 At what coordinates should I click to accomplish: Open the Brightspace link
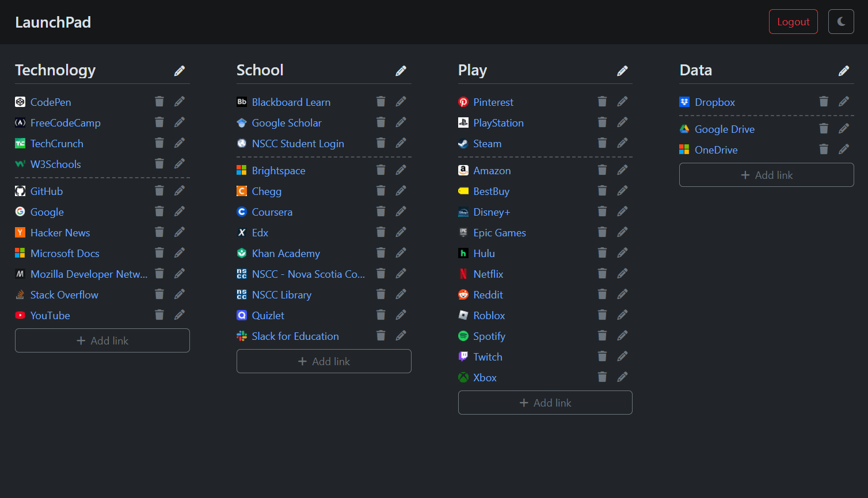tap(279, 170)
